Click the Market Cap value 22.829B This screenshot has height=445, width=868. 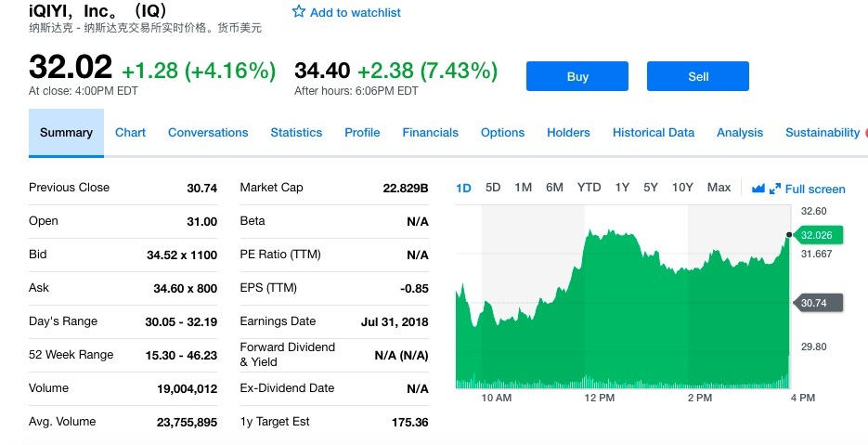pos(406,188)
